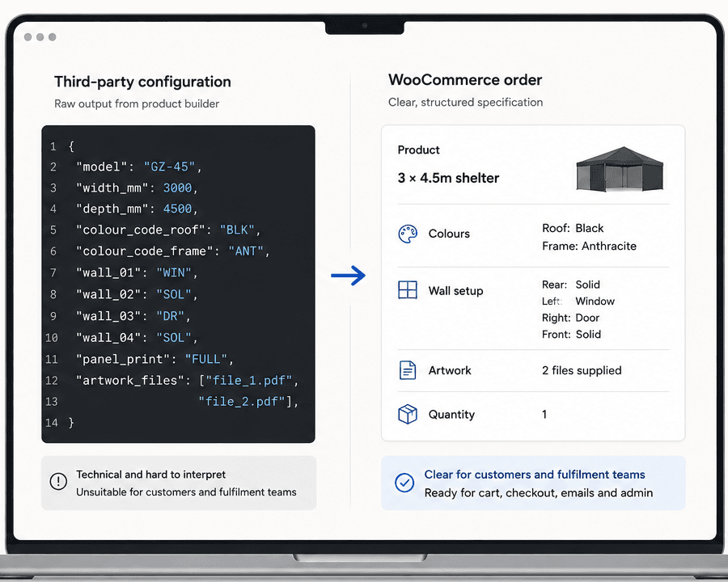
Task: Click the "depth_mm" value 4500
Action: (177, 209)
